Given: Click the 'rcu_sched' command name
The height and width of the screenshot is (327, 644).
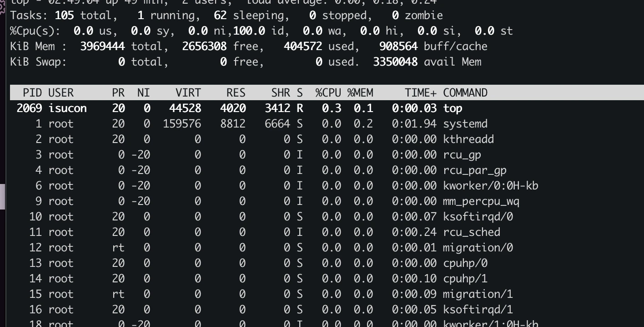Looking at the screenshot, I should [472, 232].
